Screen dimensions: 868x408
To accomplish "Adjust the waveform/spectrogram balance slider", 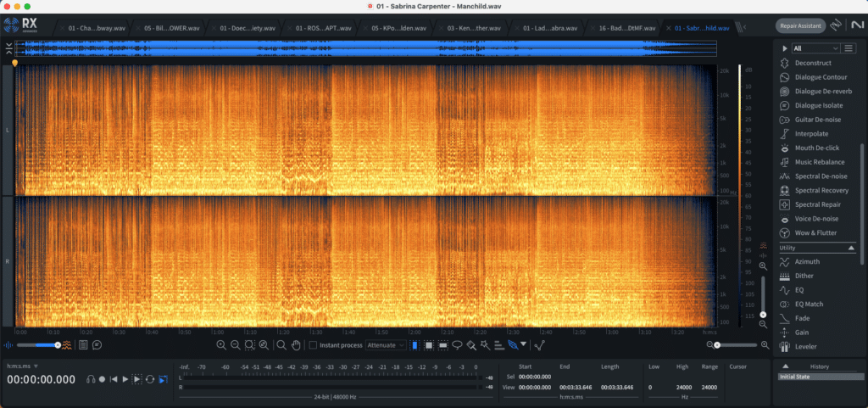I will click(x=37, y=345).
